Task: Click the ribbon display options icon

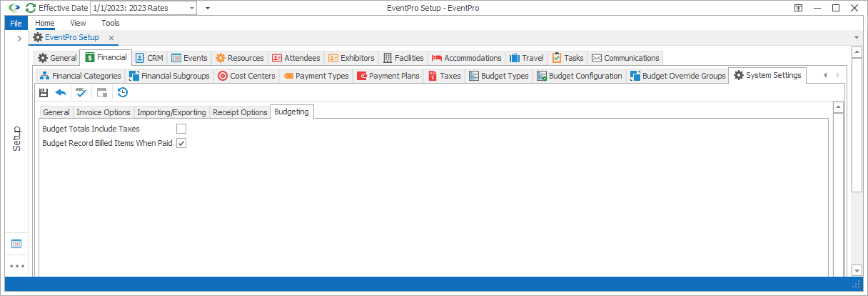Action: click(x=798, y=8)
